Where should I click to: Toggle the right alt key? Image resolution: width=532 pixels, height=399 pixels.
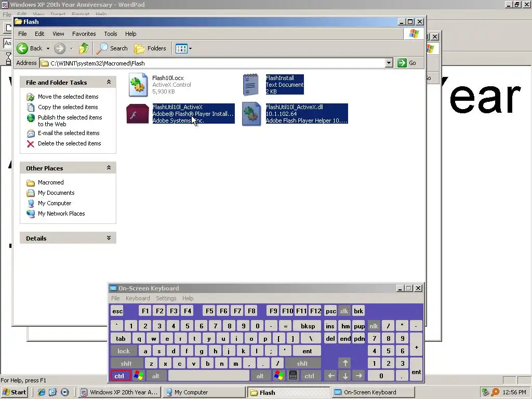pyautogui.click(x=260, y=376)
